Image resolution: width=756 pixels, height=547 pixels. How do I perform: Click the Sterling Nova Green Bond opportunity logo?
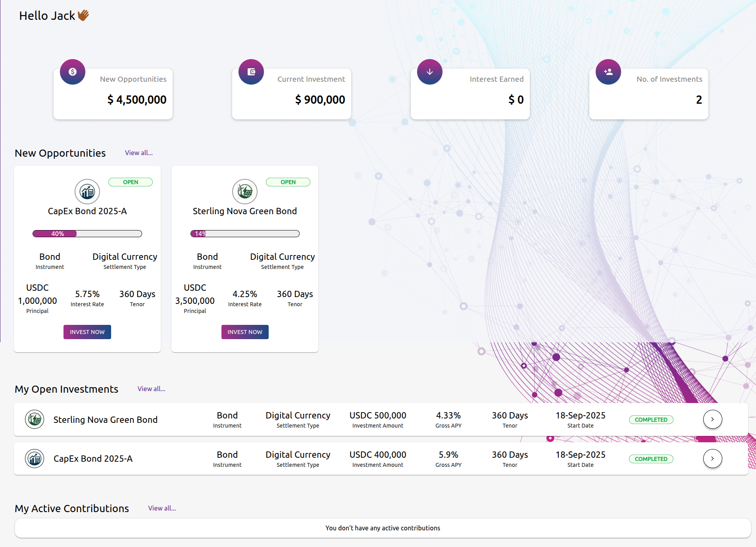pyautogui.click(x=245, y=192)
